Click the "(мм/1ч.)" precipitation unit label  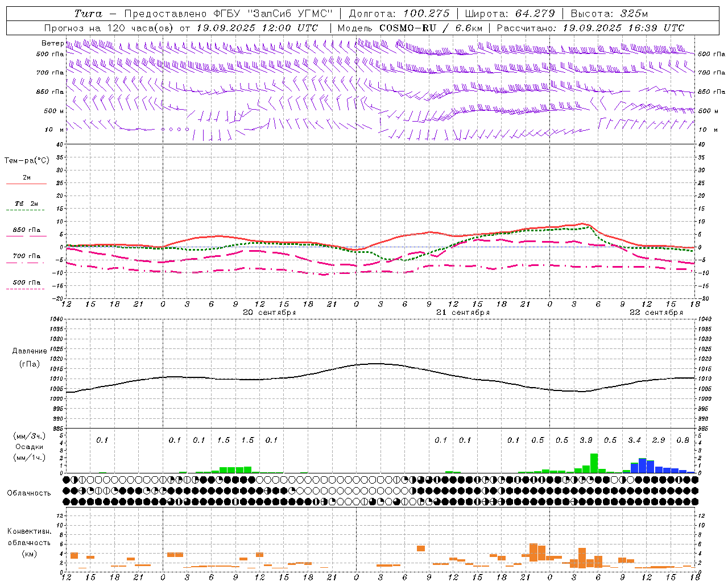click(29, 458)
